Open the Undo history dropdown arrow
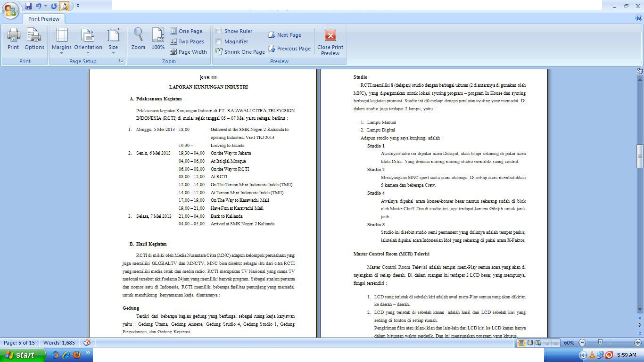The height and width of the screenshot is (362, 644). [45, 6]
